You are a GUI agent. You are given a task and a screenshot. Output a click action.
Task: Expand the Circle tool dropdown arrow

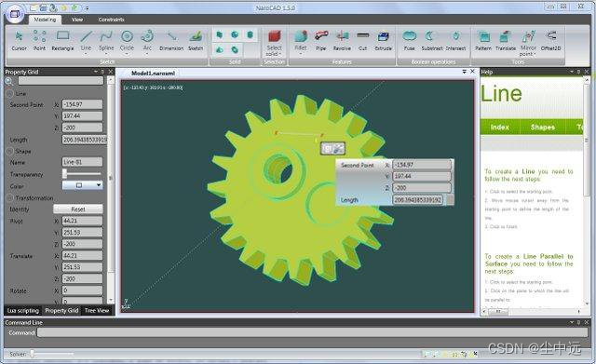tap(127, 54)
